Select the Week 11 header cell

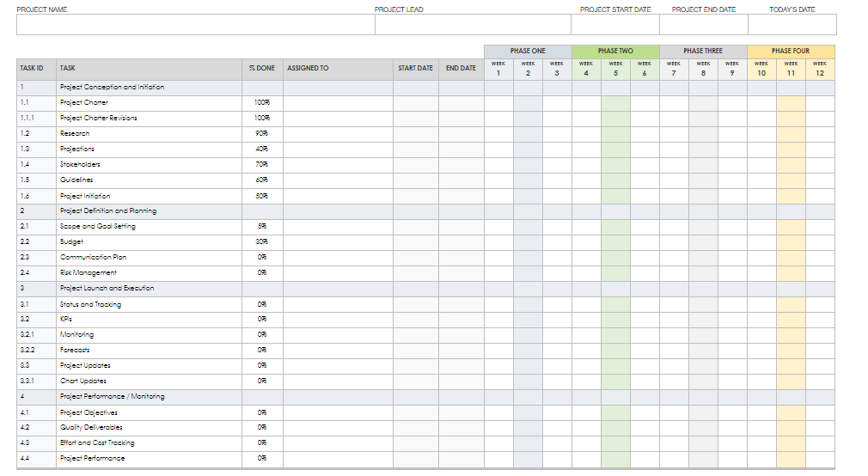791,70
